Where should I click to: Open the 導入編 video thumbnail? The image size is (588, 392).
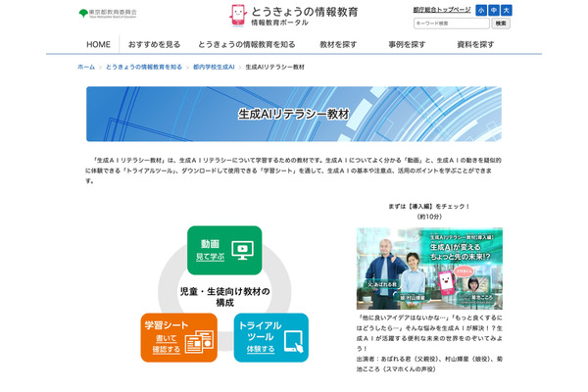[x=429, y=269]
